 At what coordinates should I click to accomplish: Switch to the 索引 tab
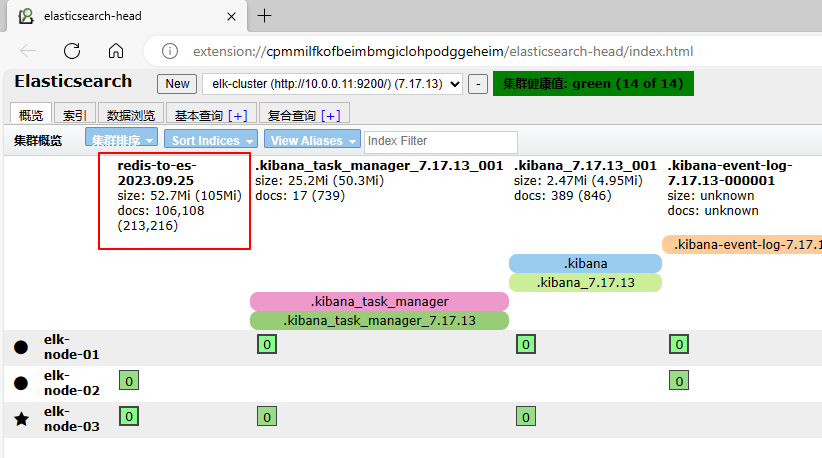point(75,115)
